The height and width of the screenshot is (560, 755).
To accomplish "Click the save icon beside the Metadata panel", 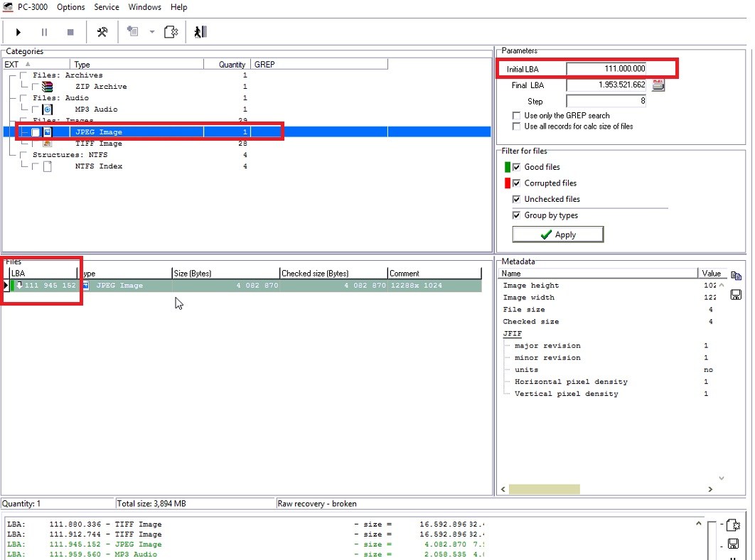I will pyautogui.click(x=736, y=294).
